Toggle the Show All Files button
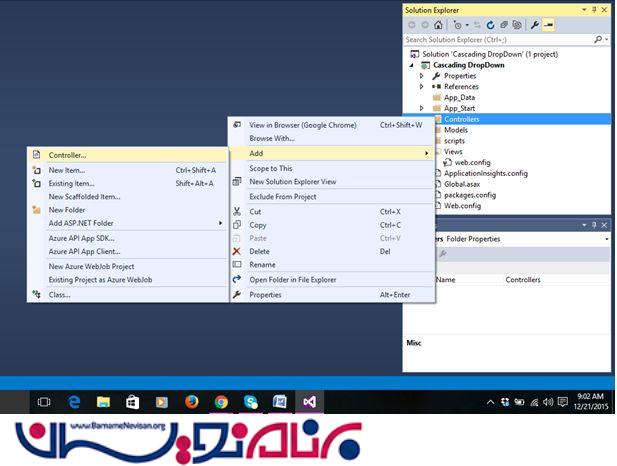 (517, 25)
